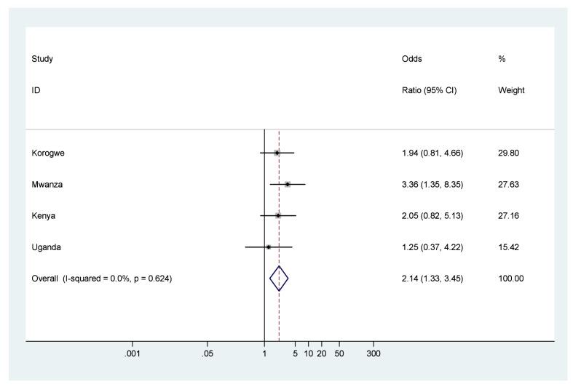Select the 100.00 total weight value
573x392 pixels.
pos(511,279)
